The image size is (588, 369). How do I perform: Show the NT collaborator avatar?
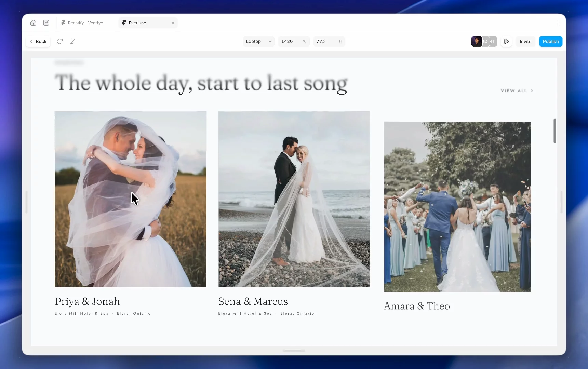(493, 41)
